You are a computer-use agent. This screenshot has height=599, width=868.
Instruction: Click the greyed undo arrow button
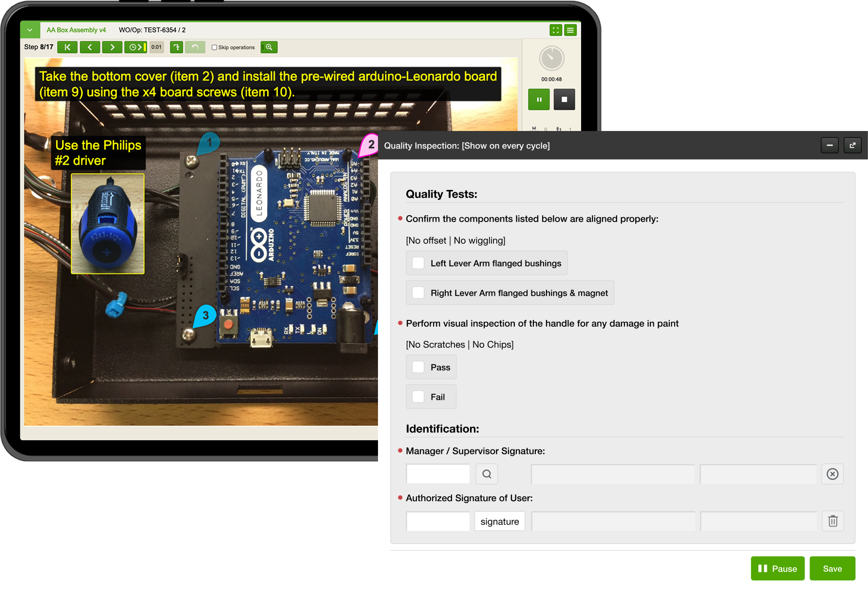tap(195, 47)
